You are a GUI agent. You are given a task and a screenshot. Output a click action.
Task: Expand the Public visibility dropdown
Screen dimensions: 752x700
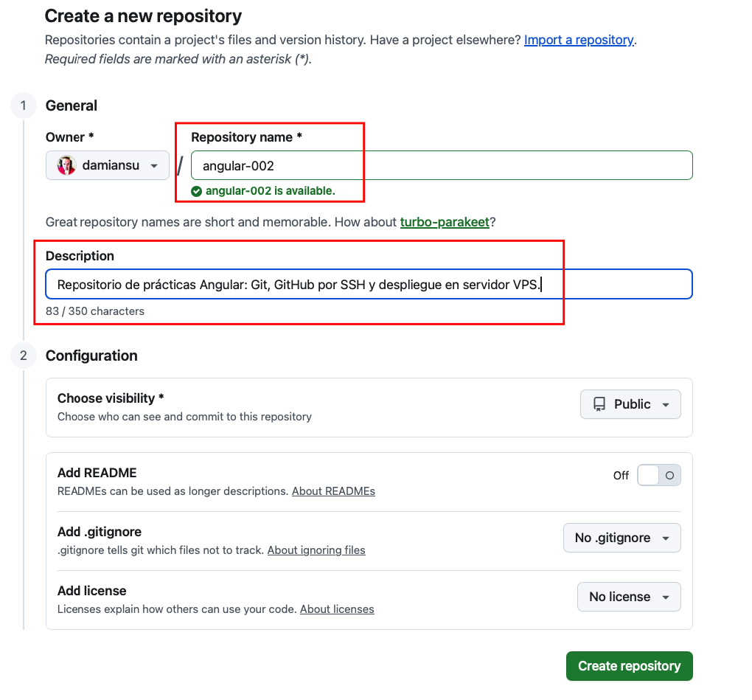pos(630,404)
